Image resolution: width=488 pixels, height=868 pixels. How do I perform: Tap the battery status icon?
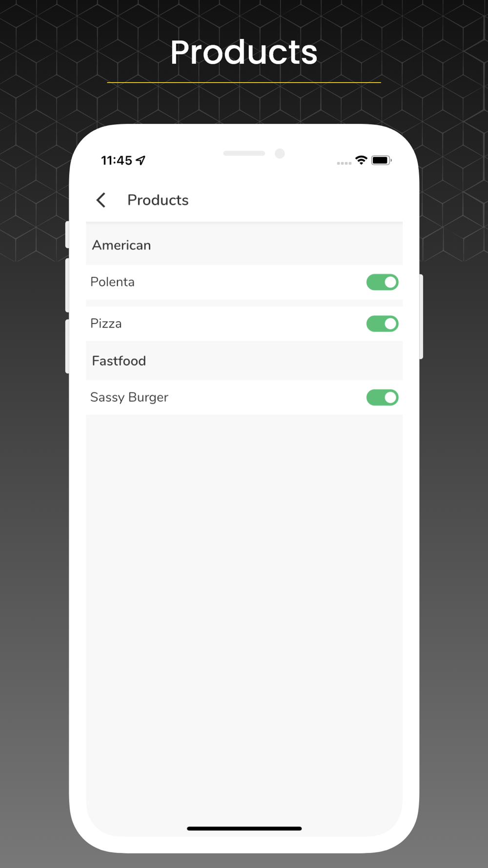coord(382,160)
